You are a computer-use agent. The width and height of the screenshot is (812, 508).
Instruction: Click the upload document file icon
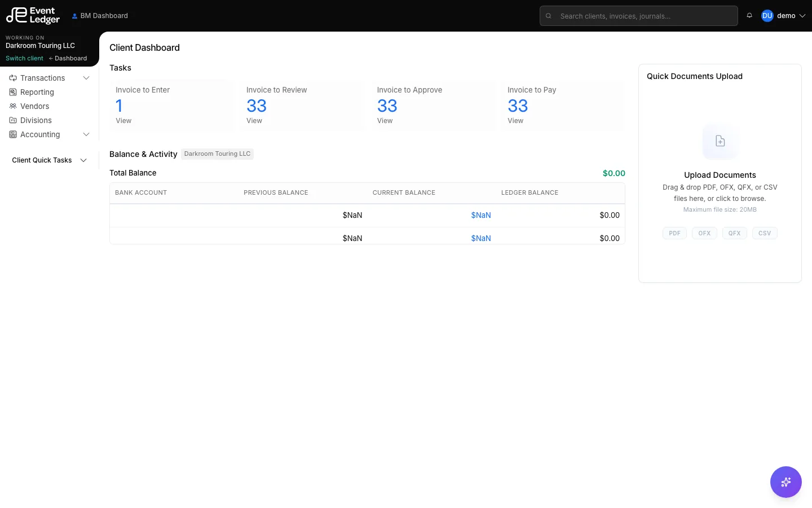pyautogui.click(x=720, y=141)
